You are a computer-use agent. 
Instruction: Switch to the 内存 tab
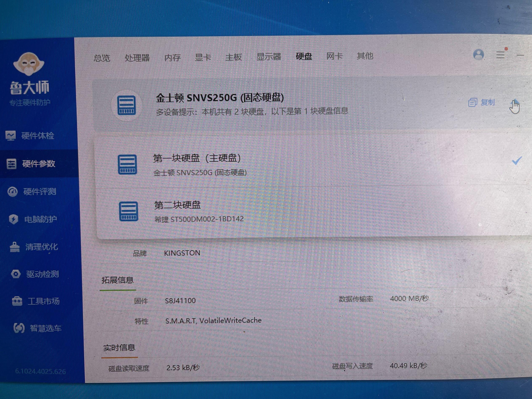[173, 58]
